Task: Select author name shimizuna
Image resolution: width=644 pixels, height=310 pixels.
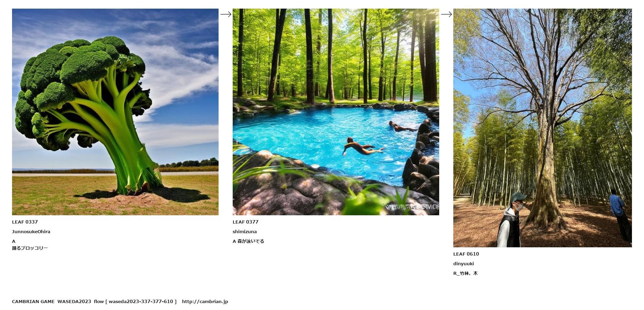Action: 245,231
